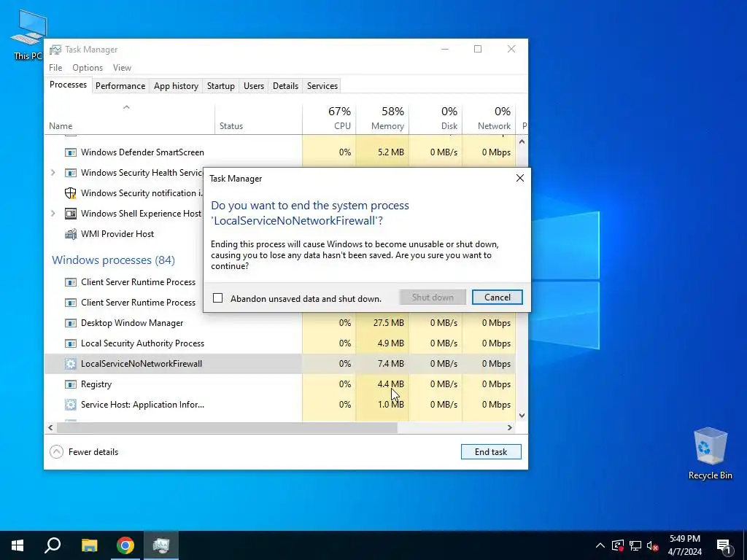Image resolution: width=747 pixels, height=560 pixels.
Task: Select WMI Provider Host row
Action: tap(124, 234)
